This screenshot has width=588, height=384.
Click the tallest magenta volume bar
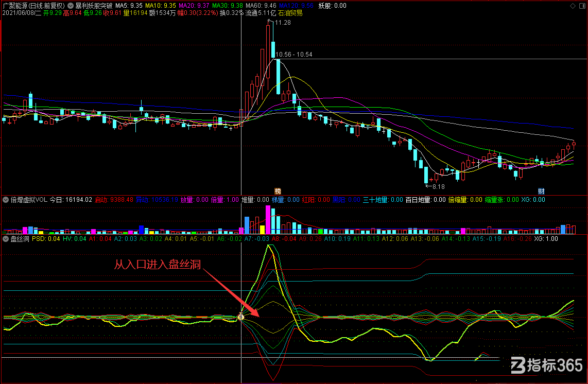(268, 220)
